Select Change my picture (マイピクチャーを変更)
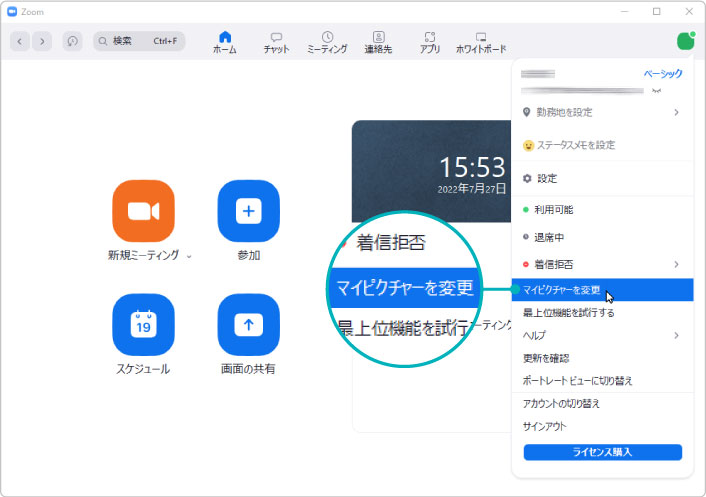Image resolution: width=706 pixels, height=497 pixels. click(x=602, y=290)
